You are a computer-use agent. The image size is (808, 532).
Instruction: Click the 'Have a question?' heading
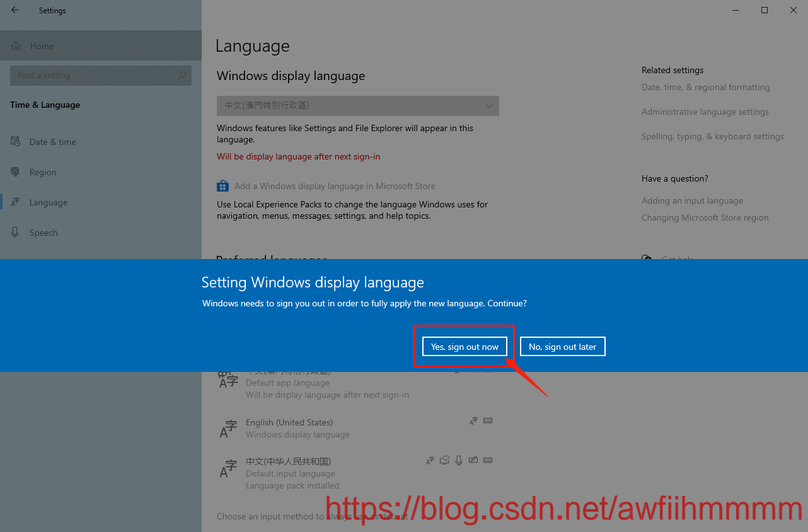pyautogui.click(x=675, y=178)
